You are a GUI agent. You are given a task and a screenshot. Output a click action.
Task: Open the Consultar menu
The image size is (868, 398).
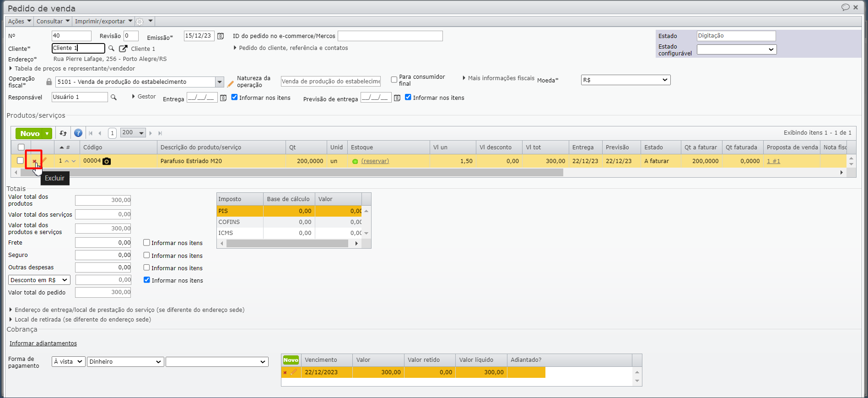click(53, 22)
